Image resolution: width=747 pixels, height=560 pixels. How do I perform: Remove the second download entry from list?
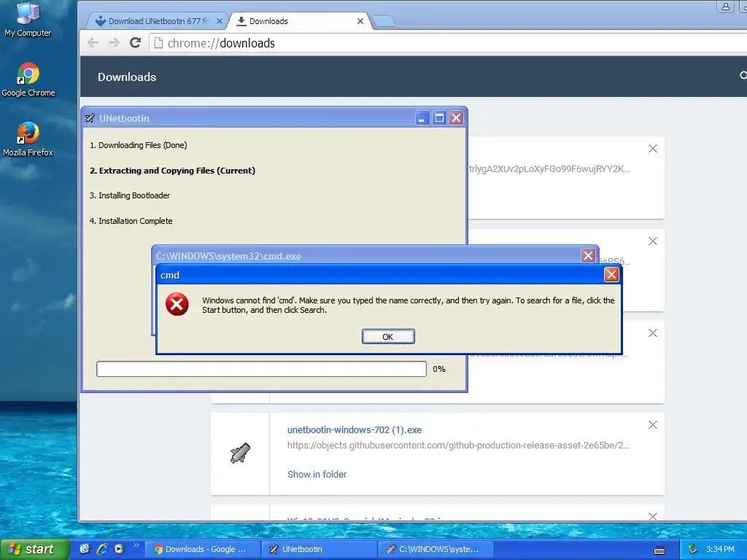coord(653,241)
